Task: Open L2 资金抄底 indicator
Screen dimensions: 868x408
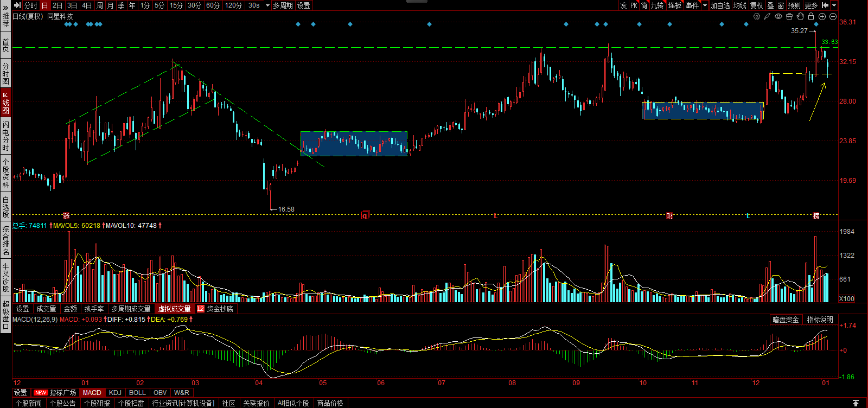Action: tap(215, 309)
